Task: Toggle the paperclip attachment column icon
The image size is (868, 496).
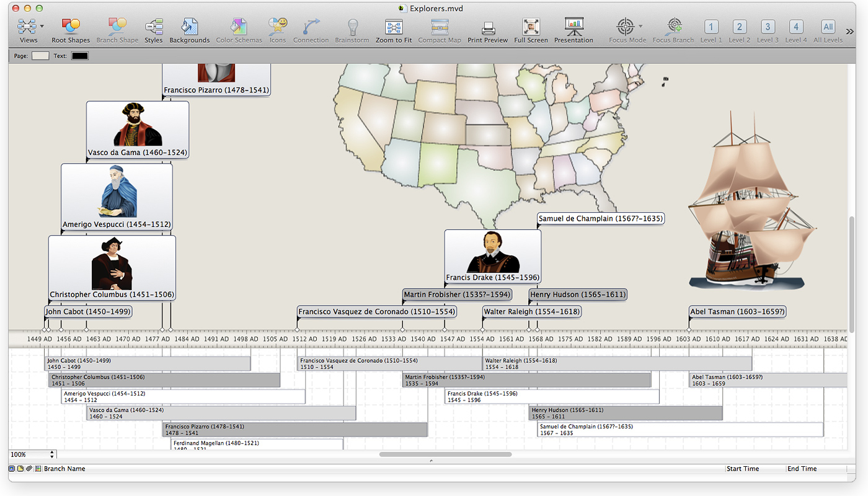Action: coord(29,469)
